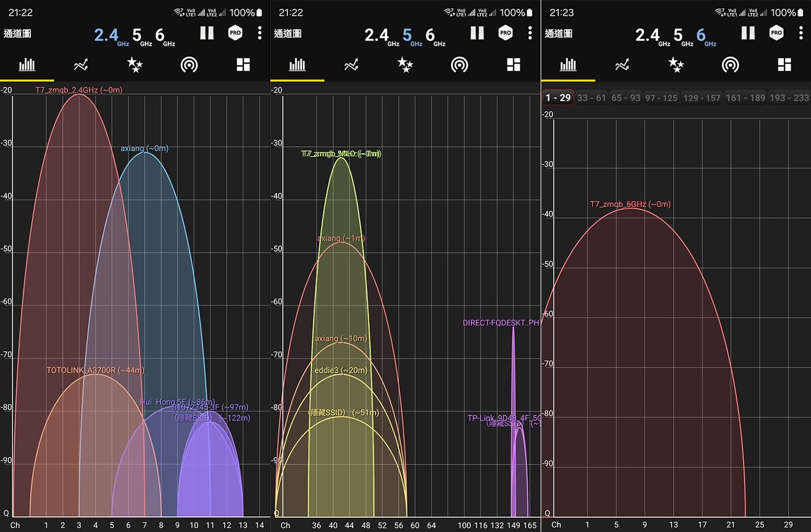The image size is (811, 532).
Task: Tap battery 100% indicator in left status bar
Action: [246, 12]
